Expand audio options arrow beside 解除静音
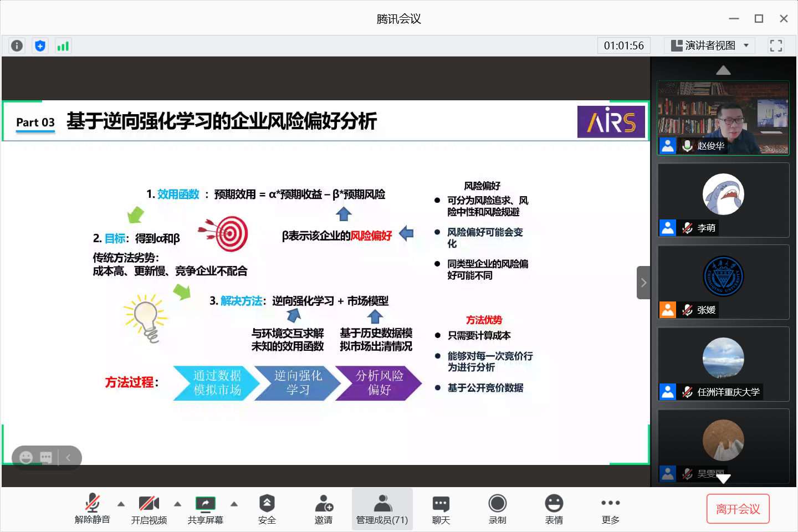798x532 pixels. (121, 504)
